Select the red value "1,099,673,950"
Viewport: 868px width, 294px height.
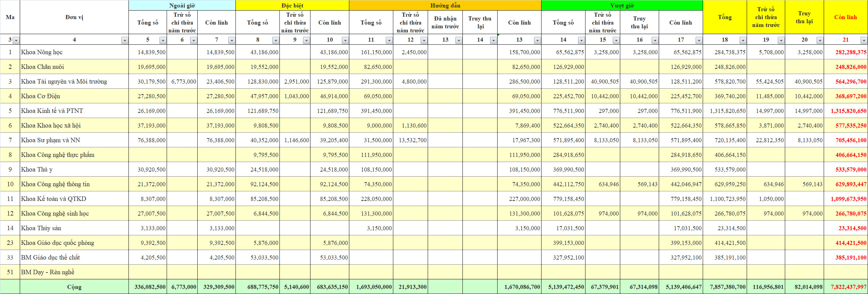point(846,199)
